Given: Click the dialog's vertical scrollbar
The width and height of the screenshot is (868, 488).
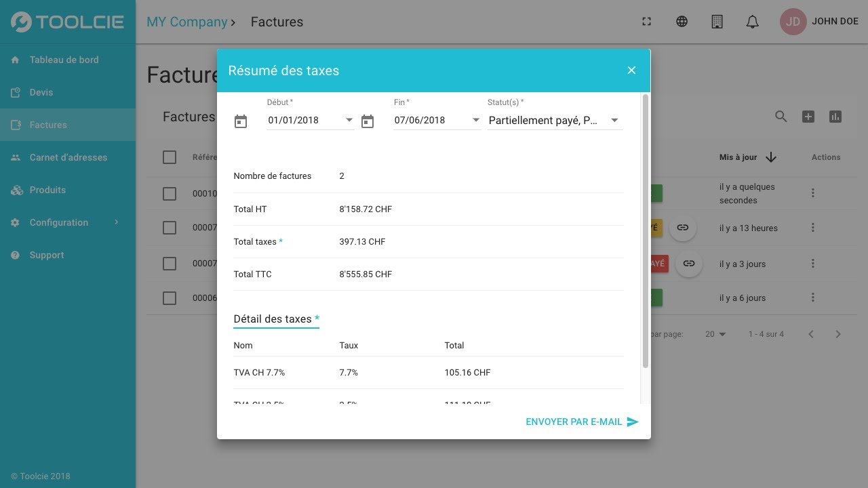Looking at the screenshot, I should click(645, 230).
